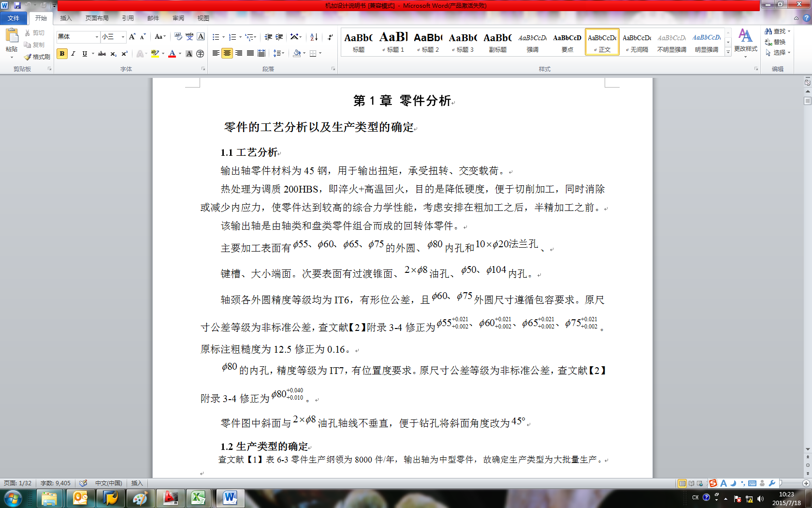
Task: Open the font size dropdown
Action: coord(123,37)
